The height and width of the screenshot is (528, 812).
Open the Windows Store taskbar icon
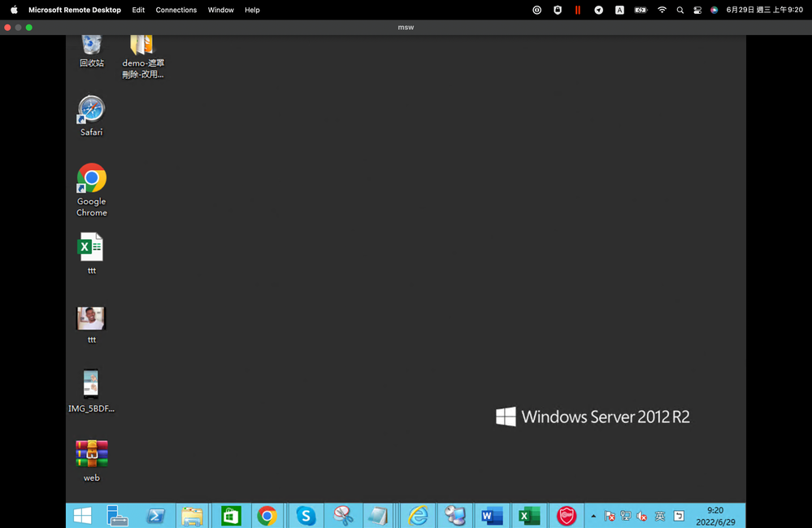point(231,516)
